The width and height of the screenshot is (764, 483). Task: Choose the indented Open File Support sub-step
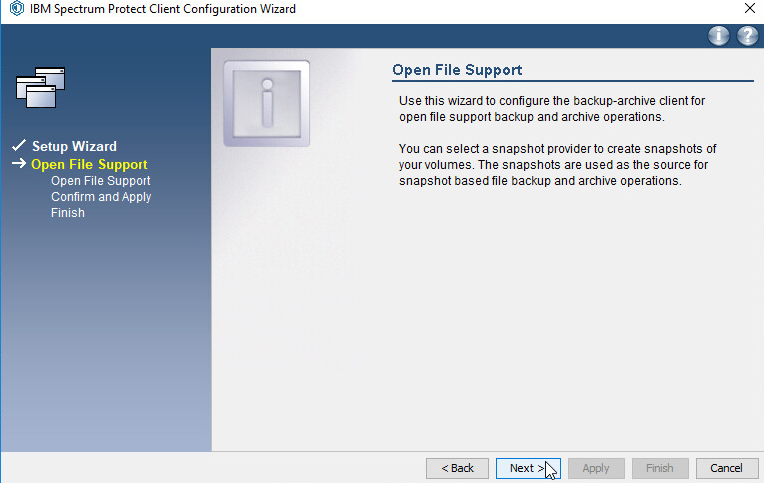pyautogui.click(x=100, y=181)
